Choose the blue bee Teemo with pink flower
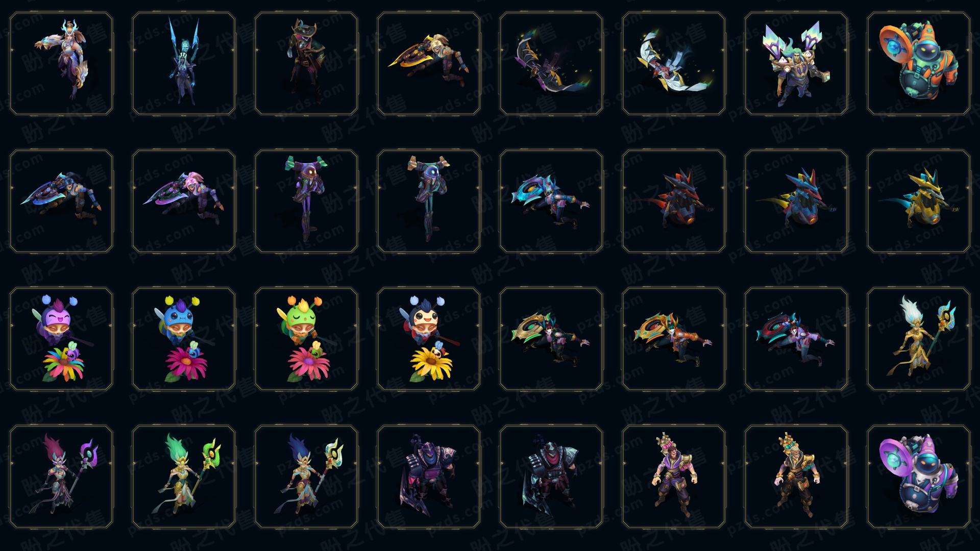The width and height of the screenshot is (980, 551). pos(184,339)
